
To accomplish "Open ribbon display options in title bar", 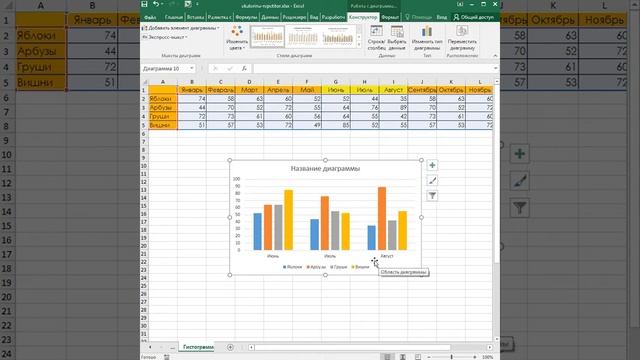I will coord(460,4).
